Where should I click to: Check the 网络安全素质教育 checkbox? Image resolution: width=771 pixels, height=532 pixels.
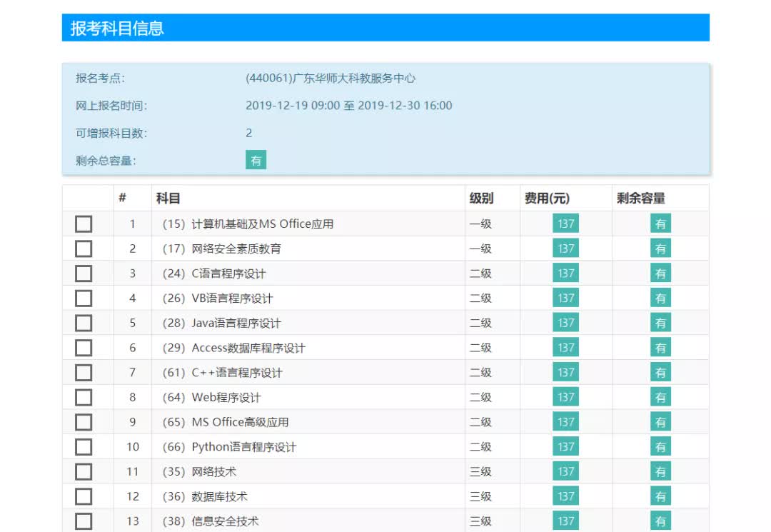[x=84, y=248]
